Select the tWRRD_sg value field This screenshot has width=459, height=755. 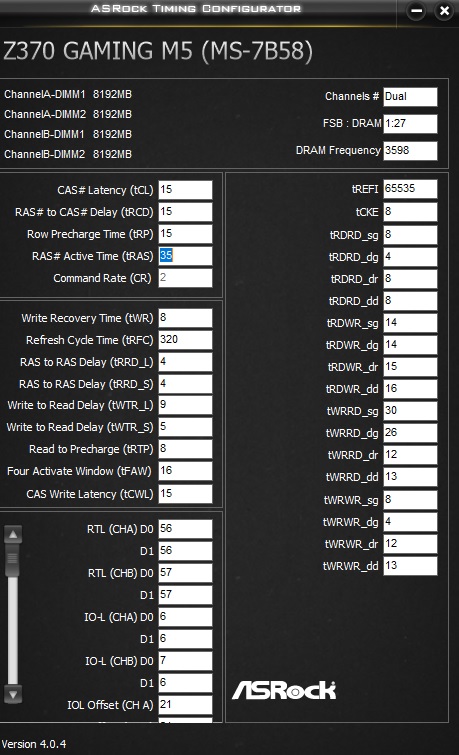(x=410, y=411)
